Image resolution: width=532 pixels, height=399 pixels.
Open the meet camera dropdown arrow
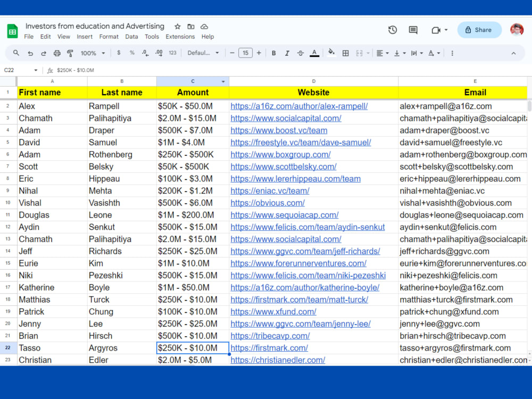coord(446,30)
